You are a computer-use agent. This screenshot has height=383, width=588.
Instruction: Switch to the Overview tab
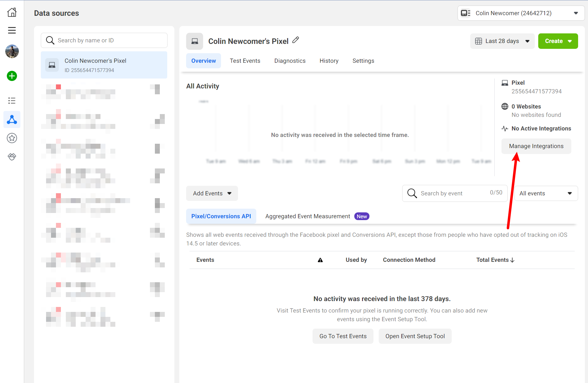(x=203, y=61)
